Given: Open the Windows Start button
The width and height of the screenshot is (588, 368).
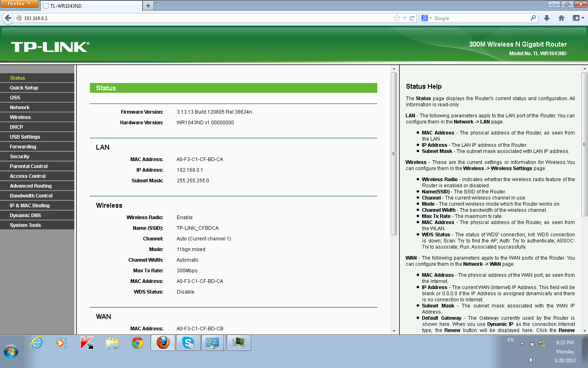Looking at the screenshot, I should (11, 352).
